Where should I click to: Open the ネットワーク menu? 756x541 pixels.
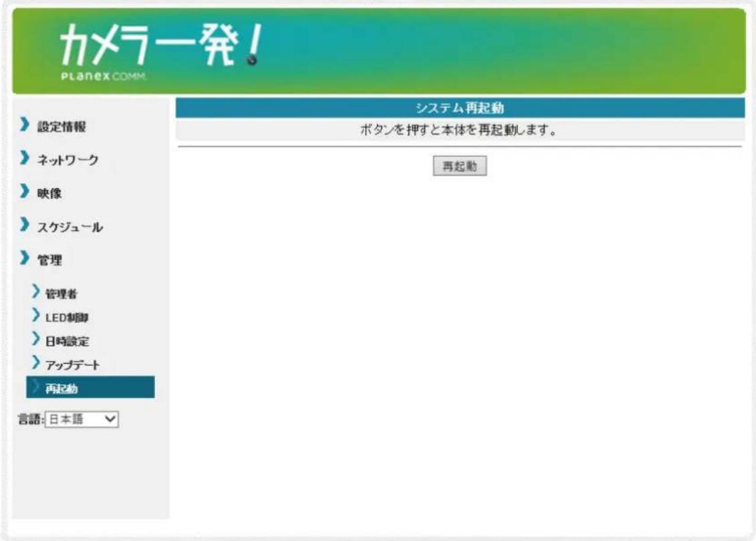coord(68,160)
